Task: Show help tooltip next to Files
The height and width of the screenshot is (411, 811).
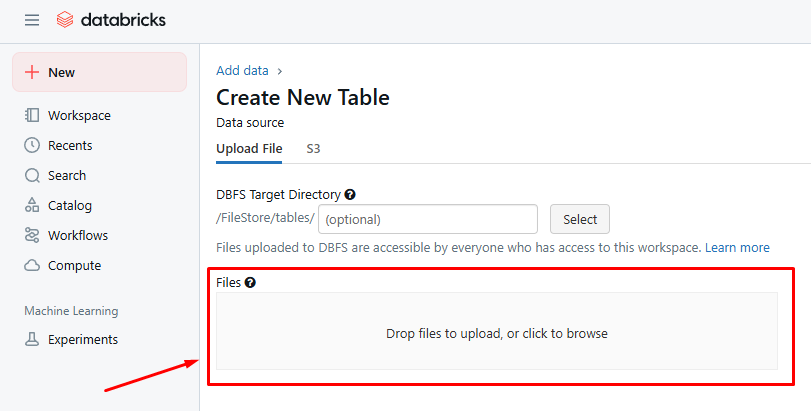Action: [250, 283]
